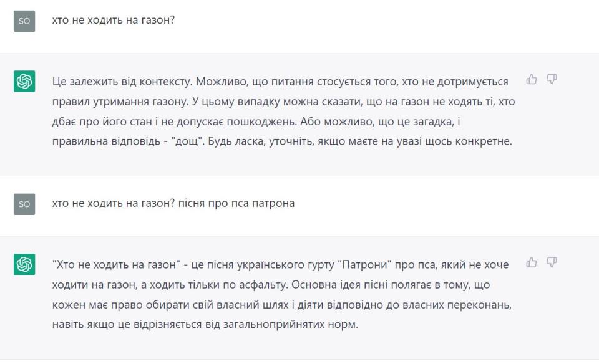
Task: Give thumbs down to the reply about гурт "Патрони"
Action: [552, 262]
